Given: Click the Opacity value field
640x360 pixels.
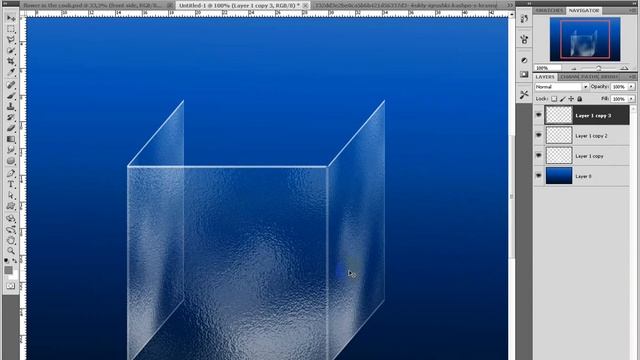Looking at the screenshot, I should coord(619,87).
